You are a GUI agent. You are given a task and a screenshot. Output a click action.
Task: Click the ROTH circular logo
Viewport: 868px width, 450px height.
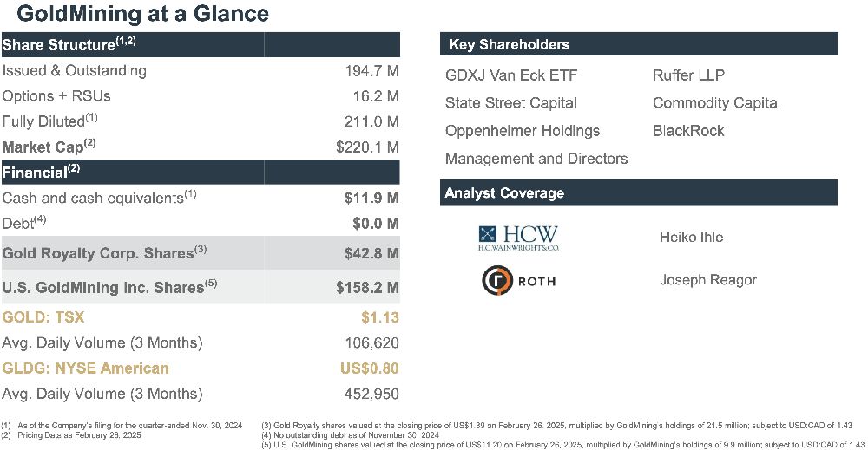[x=495, y=280]
